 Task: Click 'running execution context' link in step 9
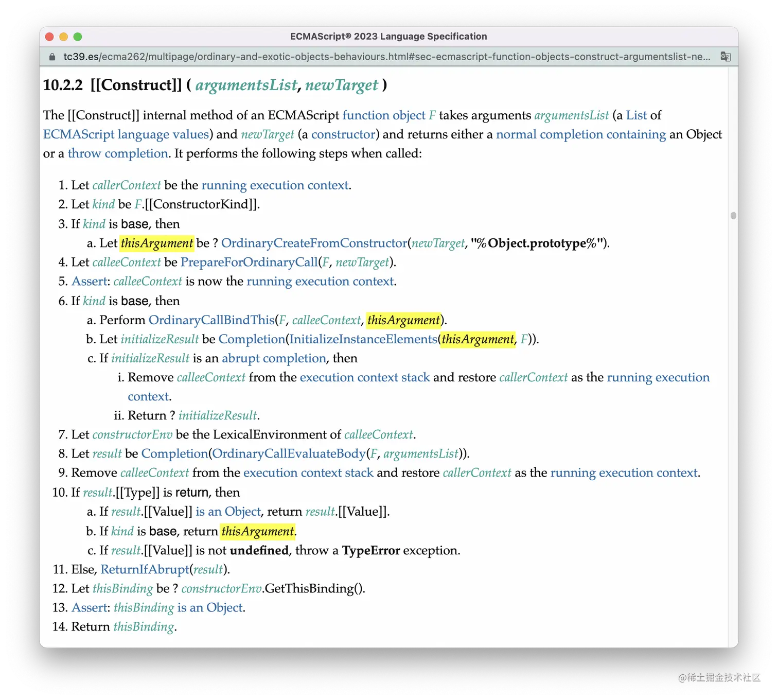coord(624,472)
